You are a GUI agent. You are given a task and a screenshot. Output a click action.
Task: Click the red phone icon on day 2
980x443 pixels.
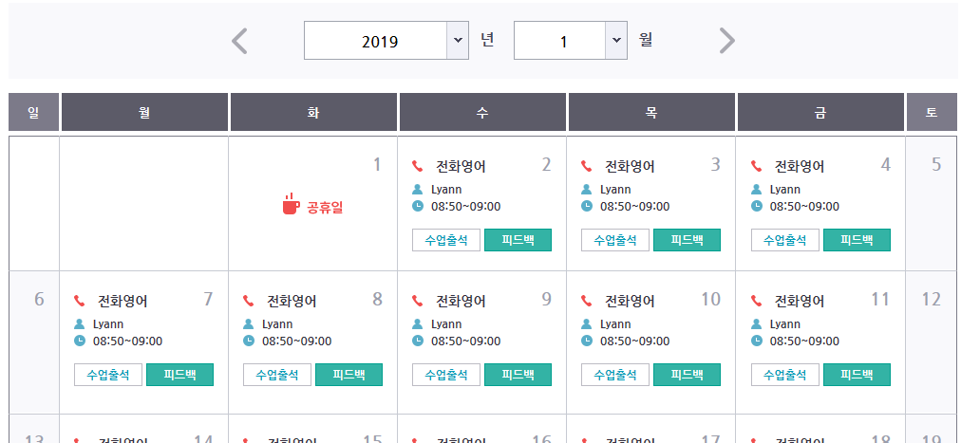[x=417, y=166]
